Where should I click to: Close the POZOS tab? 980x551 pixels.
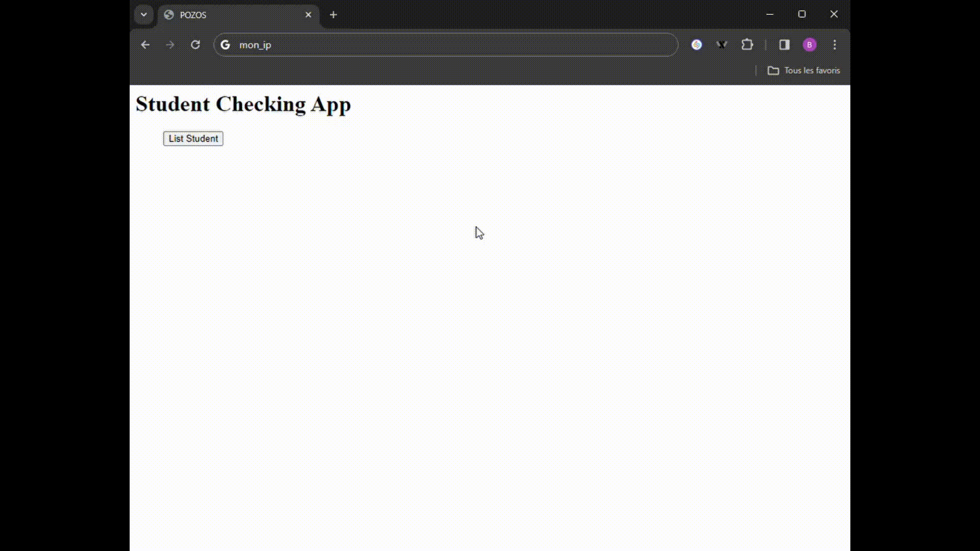coord(308,15)
